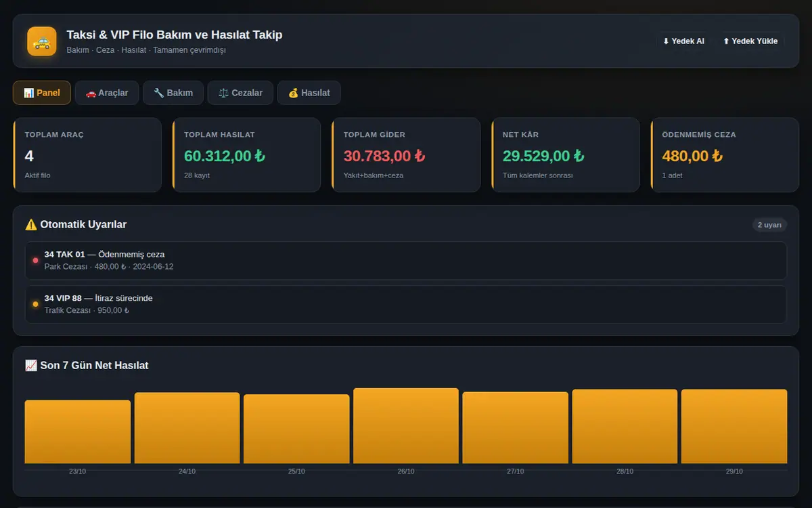Click the Tüm kalemler sonrası caption

coord(538,175)
